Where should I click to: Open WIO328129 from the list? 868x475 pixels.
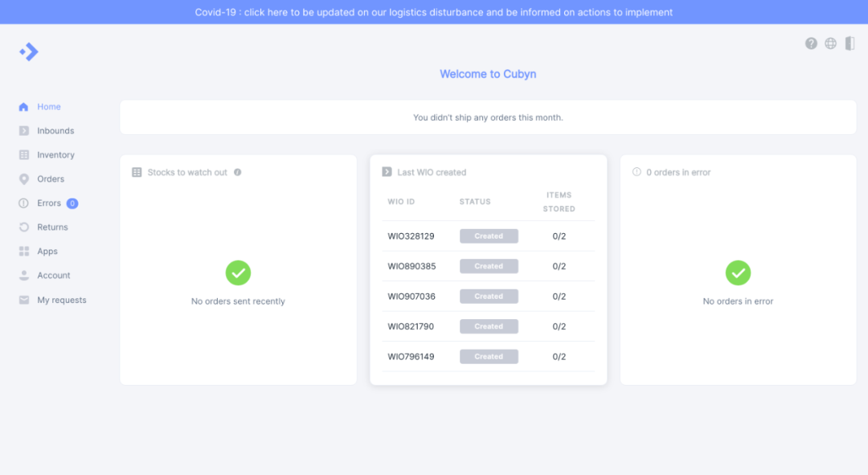tap(411, 235)
